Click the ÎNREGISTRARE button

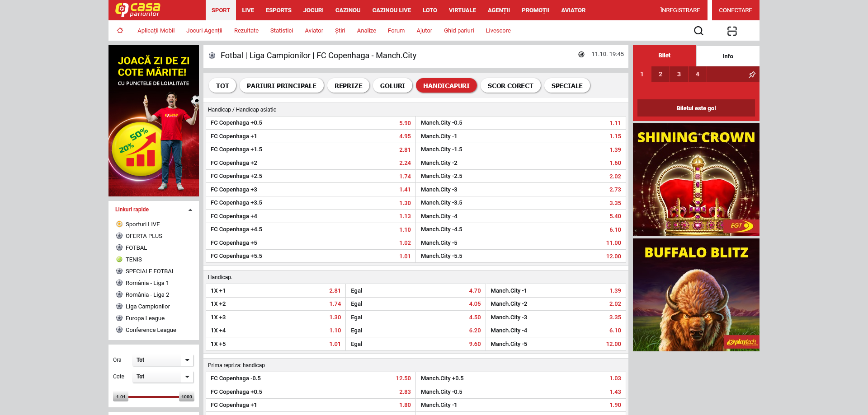click(680, 10)
